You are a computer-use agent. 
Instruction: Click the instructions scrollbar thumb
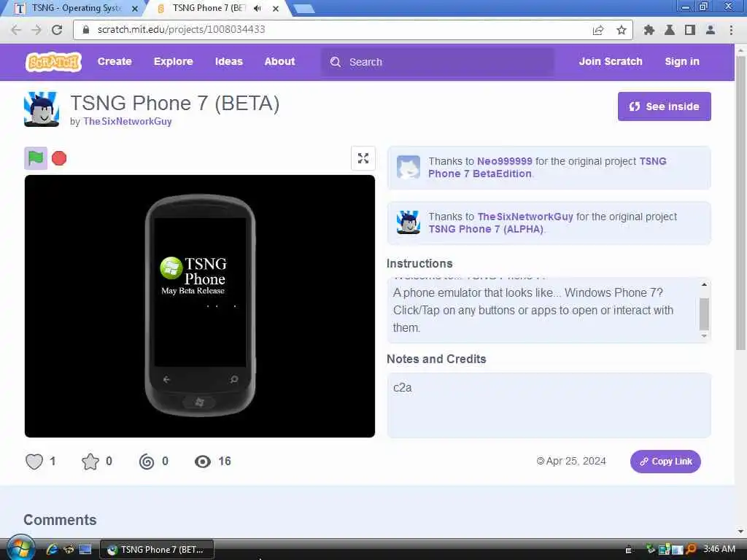(x=704, y=314)
